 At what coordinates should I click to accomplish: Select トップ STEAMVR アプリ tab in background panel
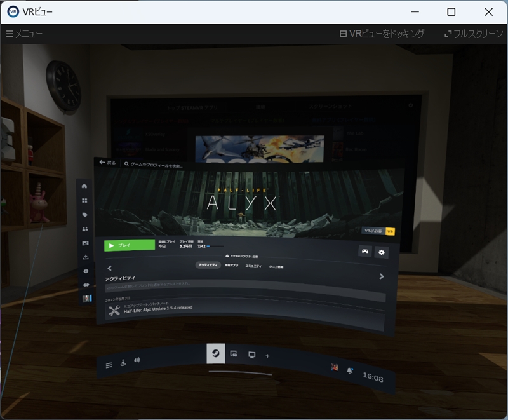192,108
